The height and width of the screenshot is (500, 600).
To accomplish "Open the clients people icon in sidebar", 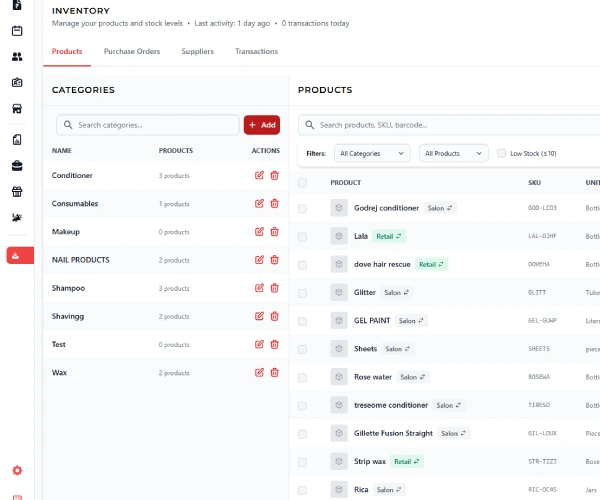I will (x=17, y=57).
